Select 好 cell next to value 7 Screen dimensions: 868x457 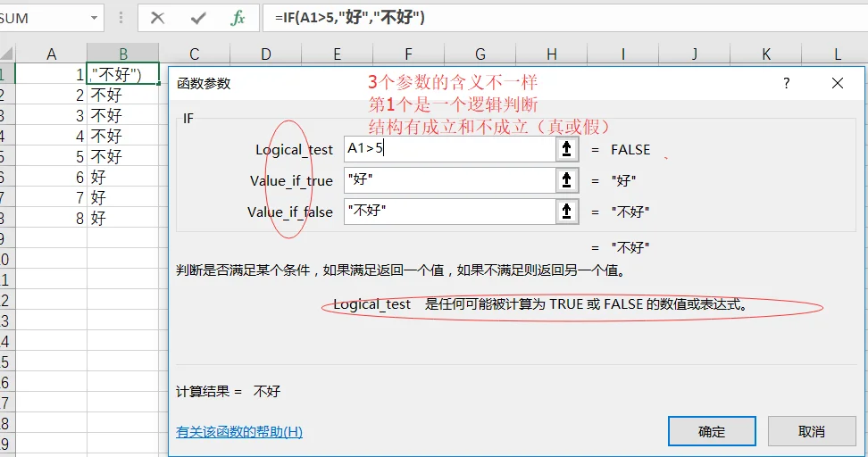[123, 197]
